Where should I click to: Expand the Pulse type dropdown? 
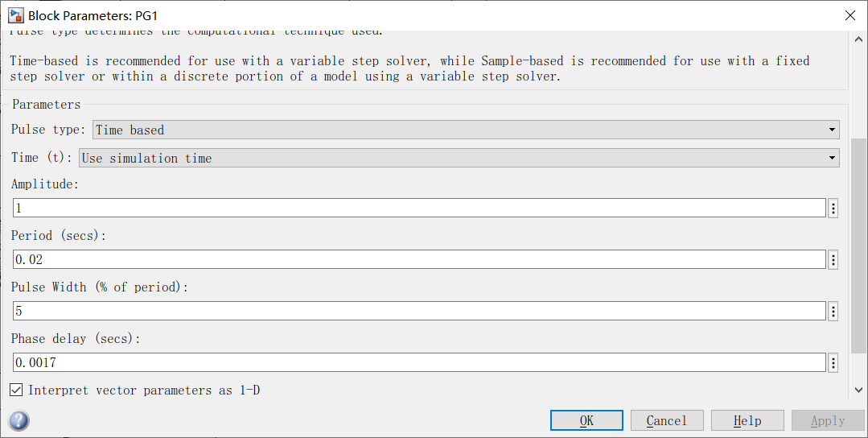tap(466, 130)
